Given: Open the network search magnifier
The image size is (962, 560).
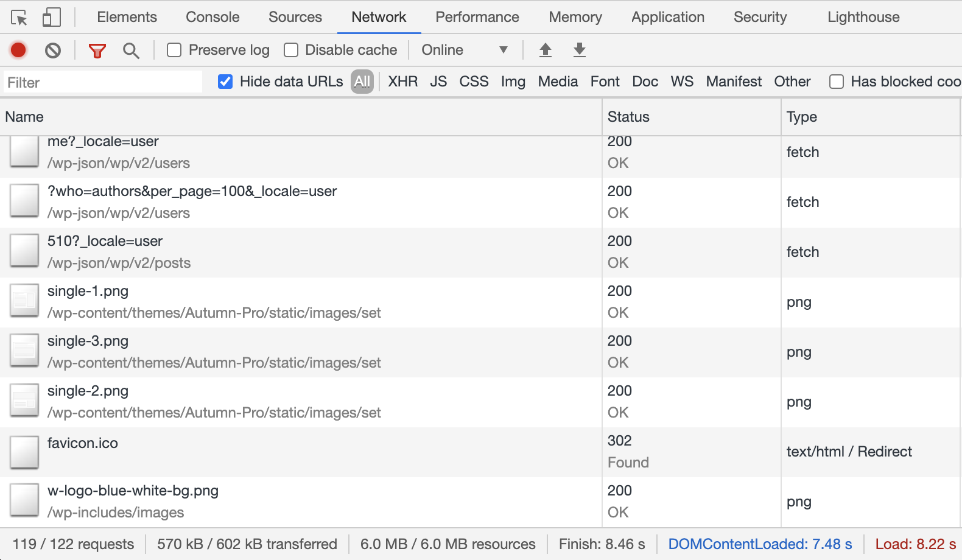Looking at the screenshot, I should point(131,51).
